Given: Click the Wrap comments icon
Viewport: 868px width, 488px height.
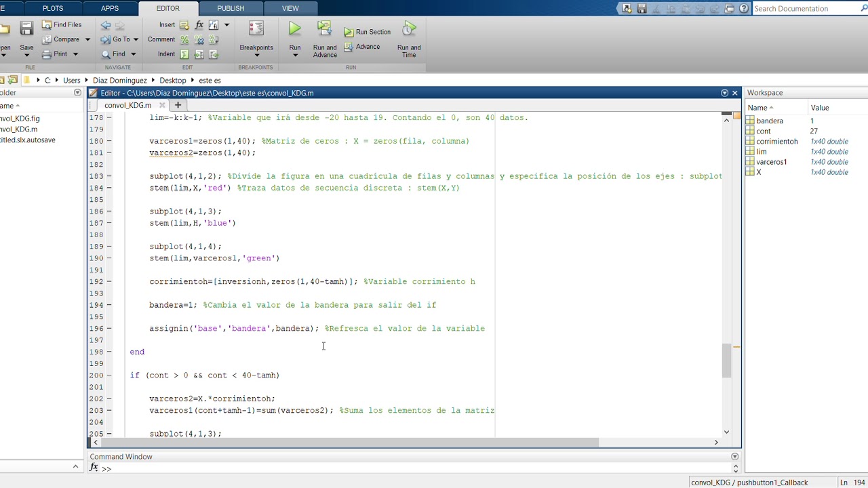Looking at the screenshot, I should coord(213,39).
